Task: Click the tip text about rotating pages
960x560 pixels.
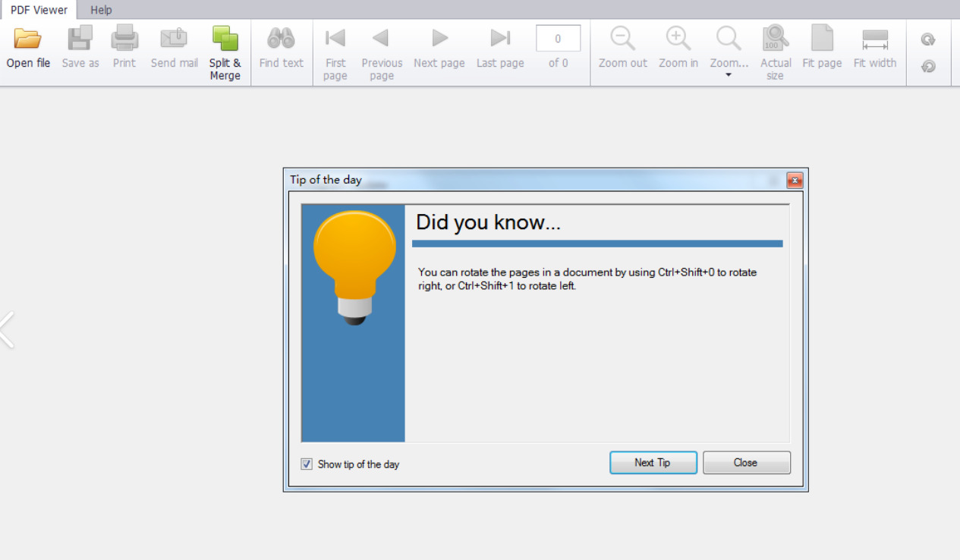Action: click(587, 279)
